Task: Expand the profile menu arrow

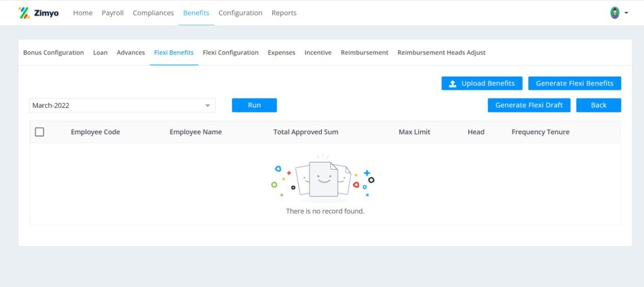Action: tap(626, 13)
